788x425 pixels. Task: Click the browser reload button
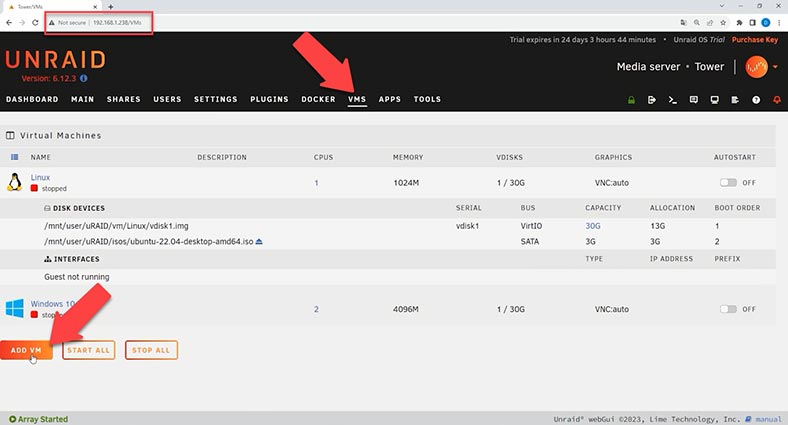click(35, 23)
